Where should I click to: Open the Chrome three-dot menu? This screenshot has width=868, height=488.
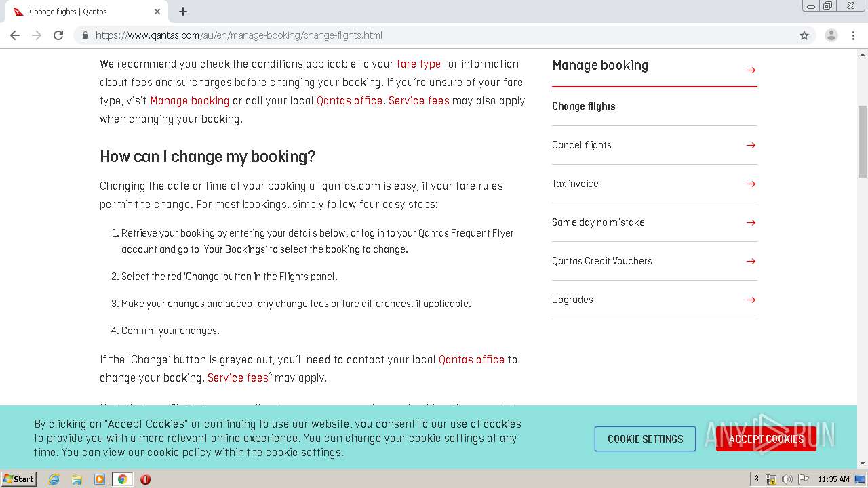click(853, 35)
